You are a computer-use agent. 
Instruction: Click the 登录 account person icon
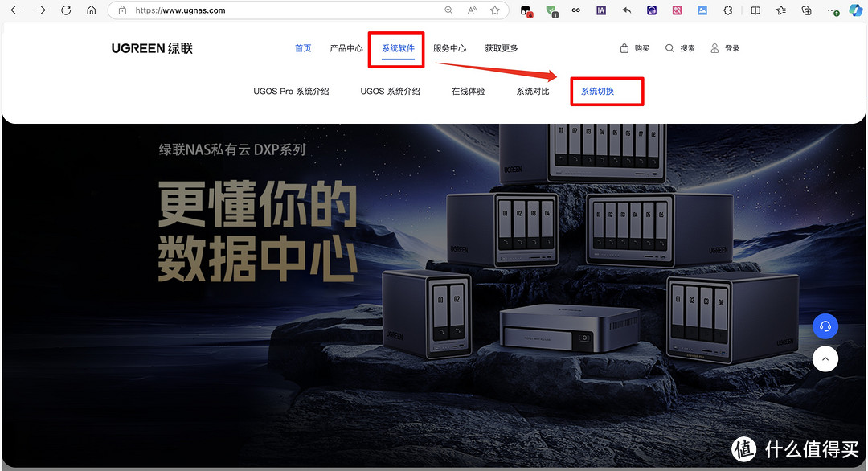(714, 48)
